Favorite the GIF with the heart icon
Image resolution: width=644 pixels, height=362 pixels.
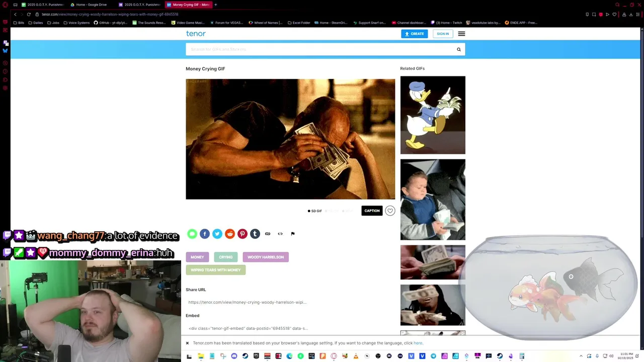(x=390, y=211)
